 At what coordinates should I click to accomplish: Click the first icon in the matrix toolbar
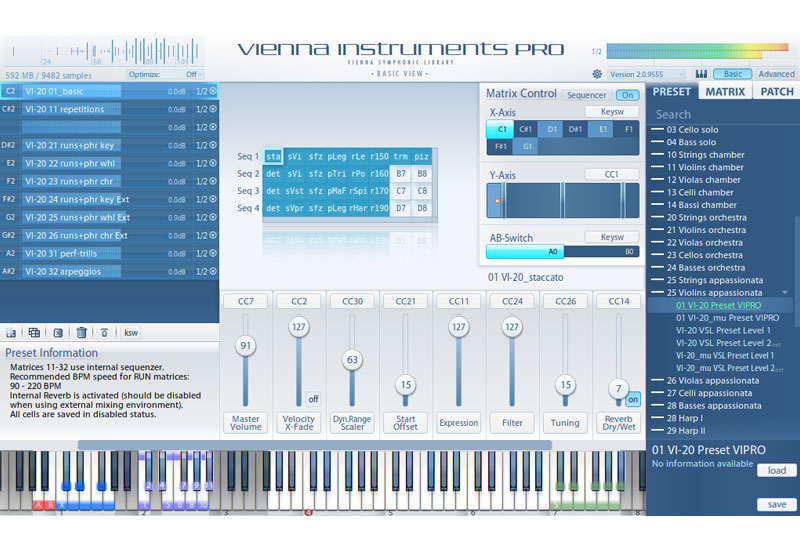coord(11,332)
